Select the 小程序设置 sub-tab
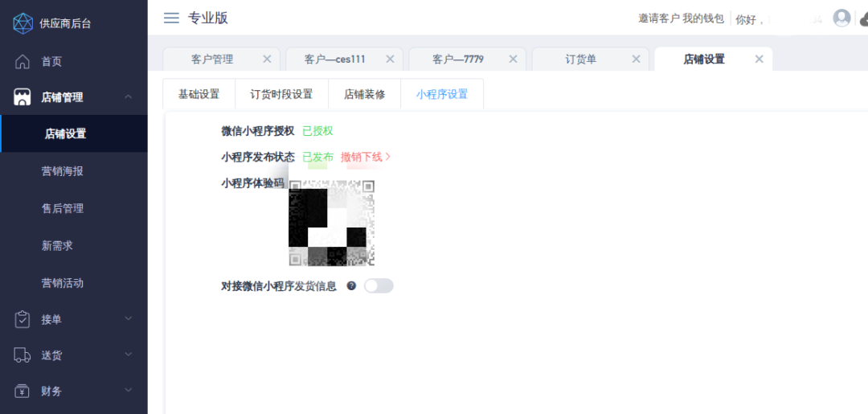This screenshot has height=414, width=868. [442, 94]
